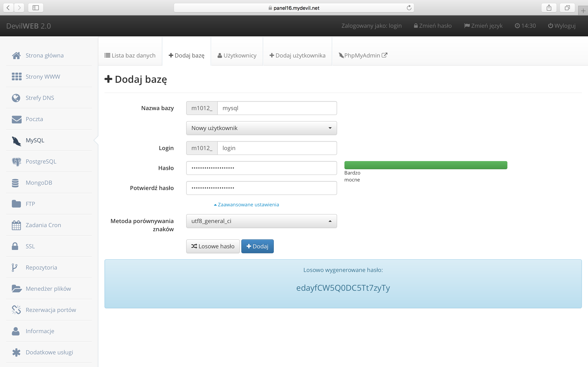The image size is (588, 367).
Task: Click the Strefy DNS globe icon
Action: (16, 98)
